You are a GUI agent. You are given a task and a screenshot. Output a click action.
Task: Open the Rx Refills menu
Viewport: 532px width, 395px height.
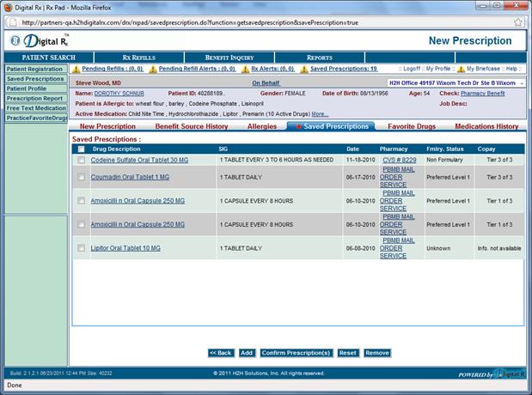(138, 58)
